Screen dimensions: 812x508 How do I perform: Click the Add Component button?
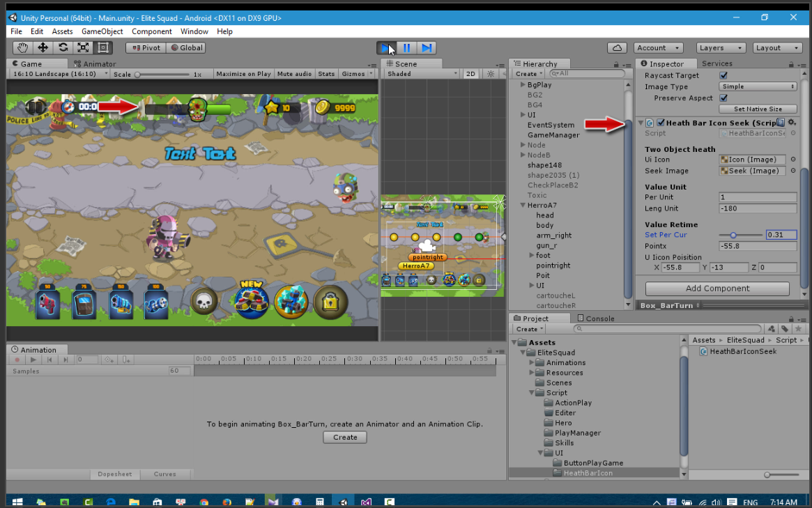click(x=717, y=288)
